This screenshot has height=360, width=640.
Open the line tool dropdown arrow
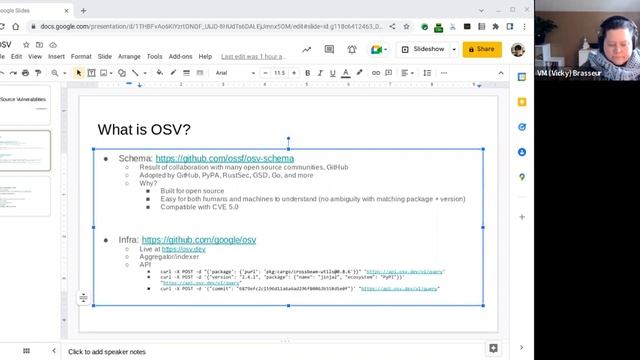[145, 73]
